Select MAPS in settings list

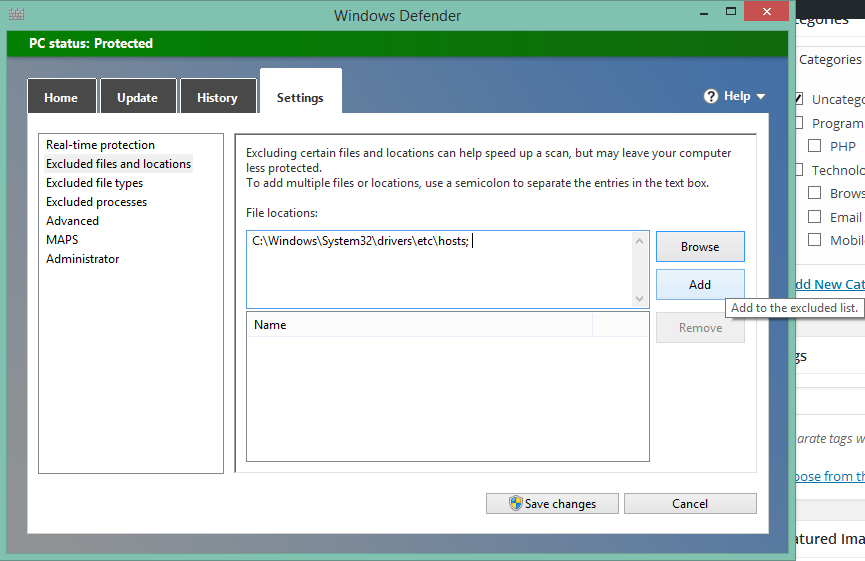(62, 240)
